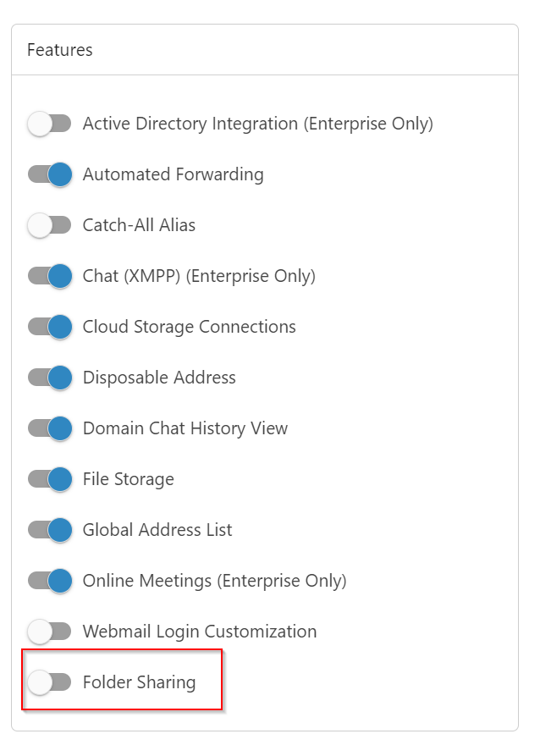Click the Features panel header
This screenshot has height=756, width=540.
[60, 50]
